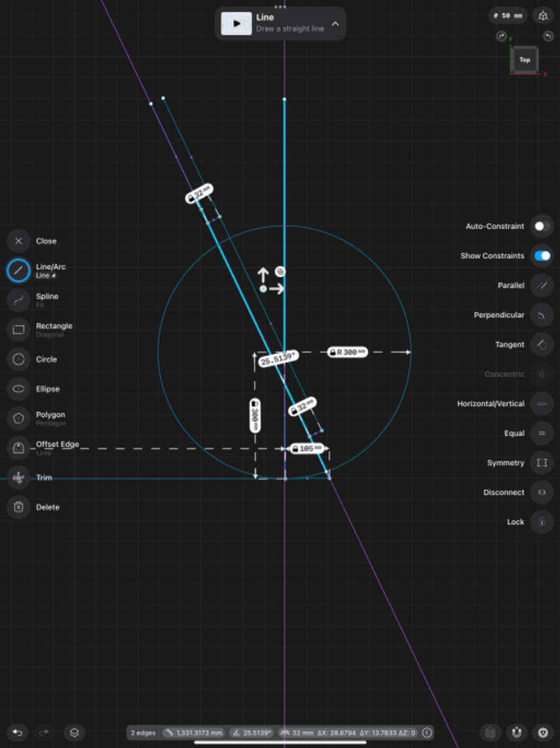Enable the Auto-Constraint switch
Viewport: 560px width, 748px height.
click(542, 226)
